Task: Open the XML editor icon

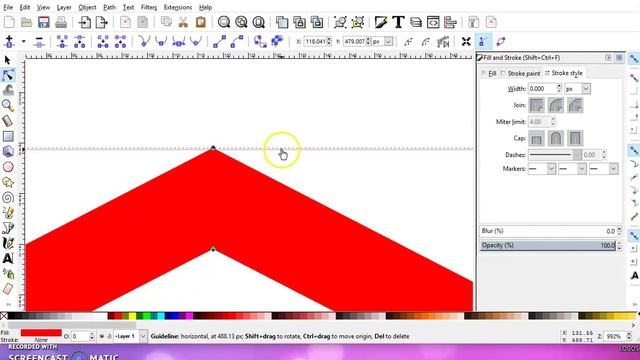Action: [433, 22]
